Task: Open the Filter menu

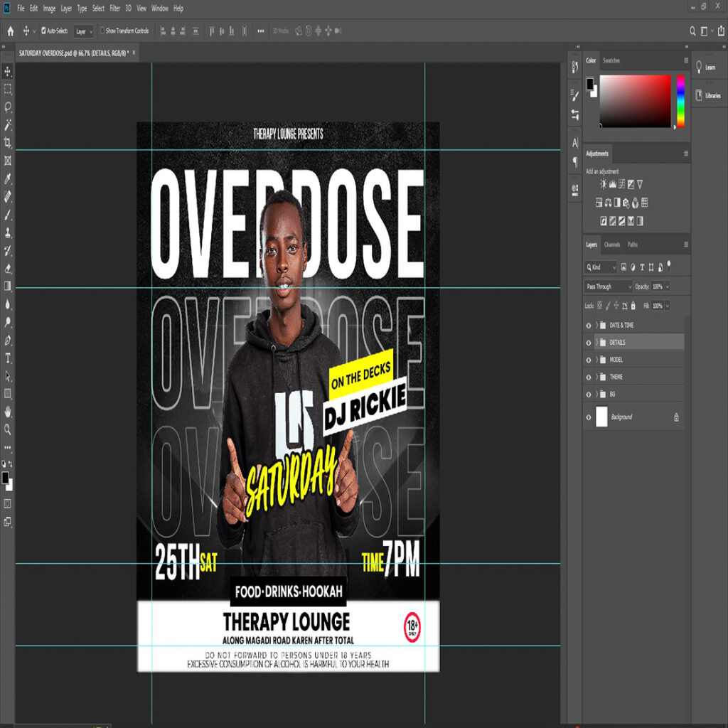Action: point(114,9)
